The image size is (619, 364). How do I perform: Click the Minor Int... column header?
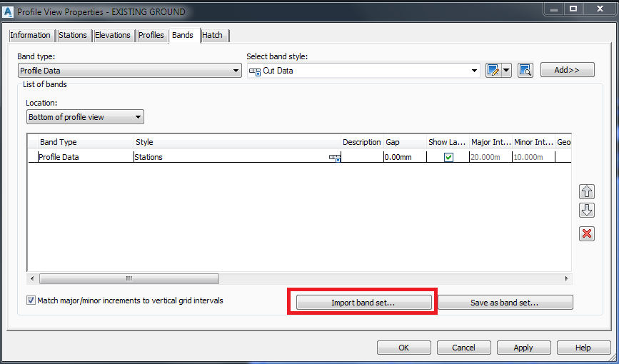tap(533, 142)
